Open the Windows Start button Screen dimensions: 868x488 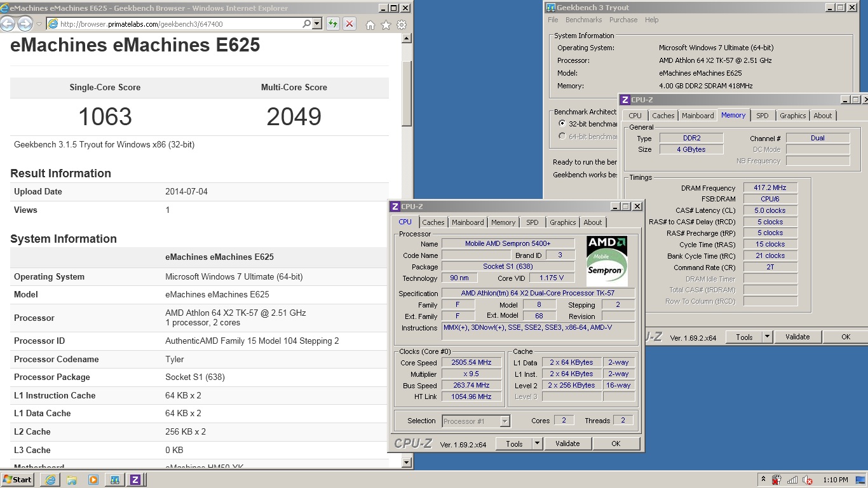[x=18, y=480]
